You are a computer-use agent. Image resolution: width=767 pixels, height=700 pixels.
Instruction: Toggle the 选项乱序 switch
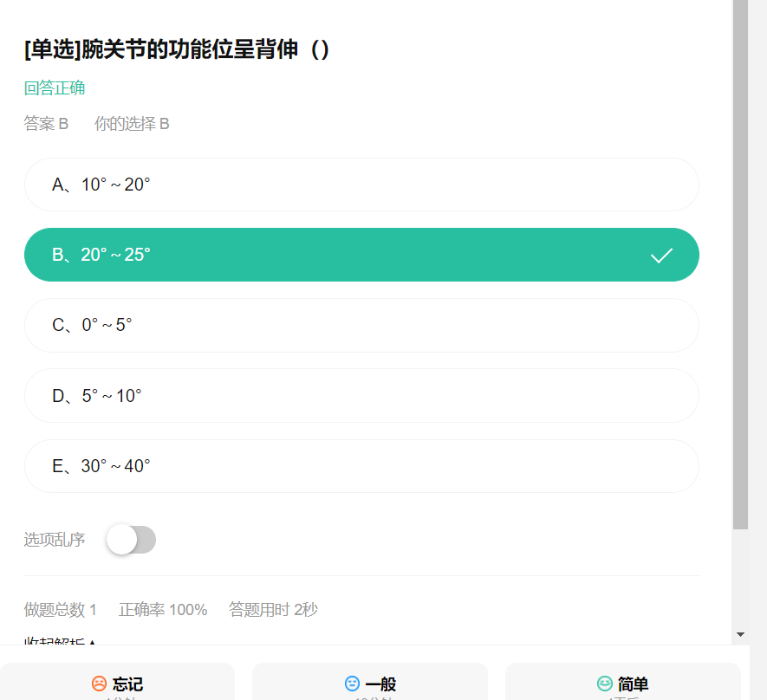(131, 540)
